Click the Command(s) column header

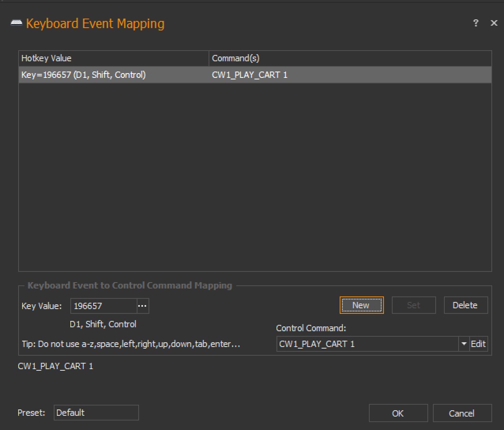pos(350,58)
